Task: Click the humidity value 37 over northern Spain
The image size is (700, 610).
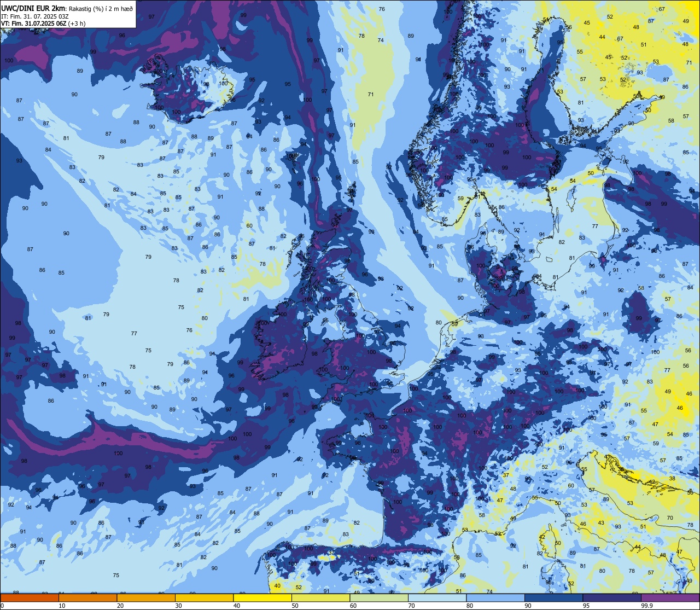Action: coord(331,553)
